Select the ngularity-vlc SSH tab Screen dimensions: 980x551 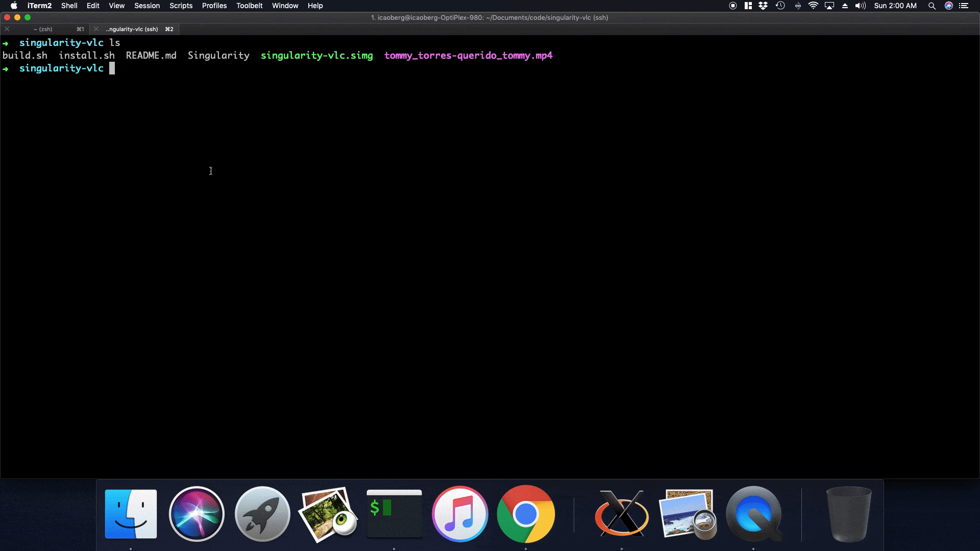(133, 29)
